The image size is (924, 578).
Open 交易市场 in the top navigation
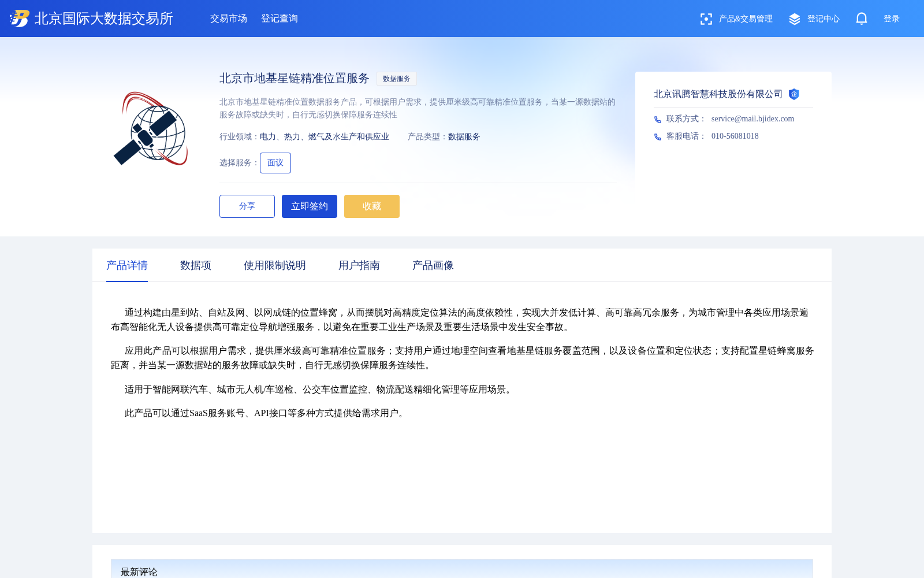(229, 18)
